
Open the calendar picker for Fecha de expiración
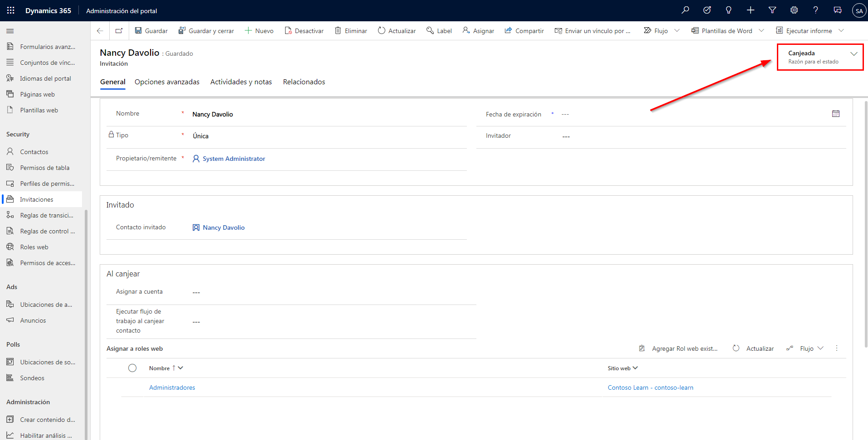click(x=836, y=114)
